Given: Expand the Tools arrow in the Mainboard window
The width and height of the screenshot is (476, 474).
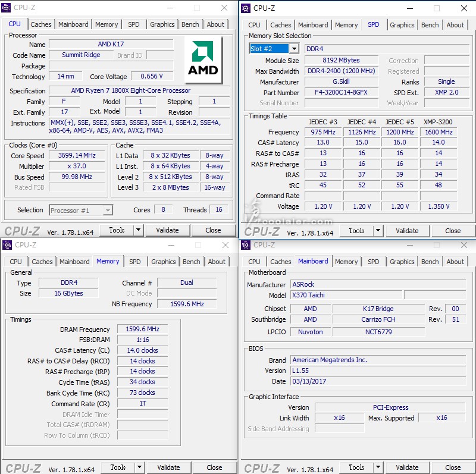Looking at the screenshot, I should click(378, 467).
